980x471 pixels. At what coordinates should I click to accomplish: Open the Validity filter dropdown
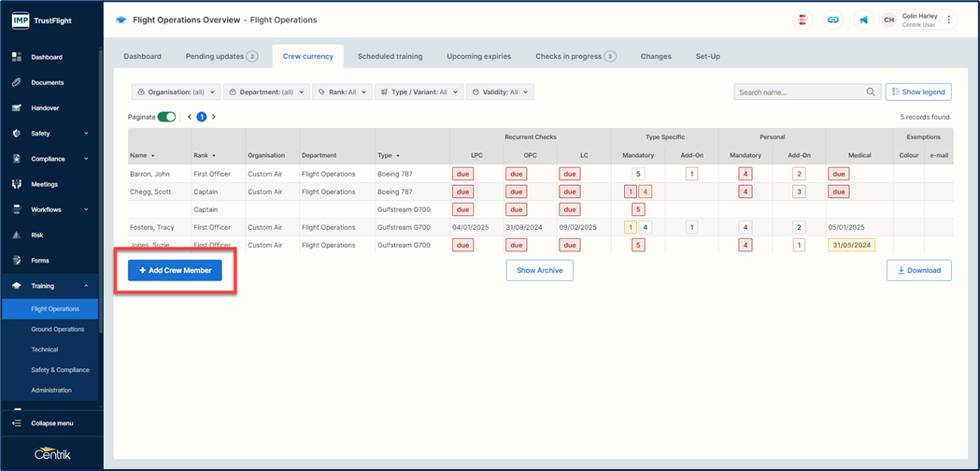500,92
